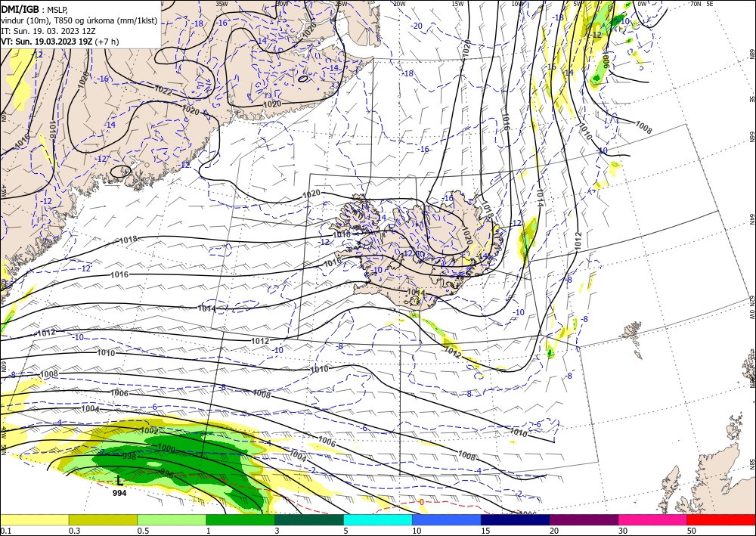Click the 'VT: Sun. 19.03.2023 19Z (+7 h)' line
Image resolution: width=756 pixels, height=536 pixels.
(x=60, y=42)
